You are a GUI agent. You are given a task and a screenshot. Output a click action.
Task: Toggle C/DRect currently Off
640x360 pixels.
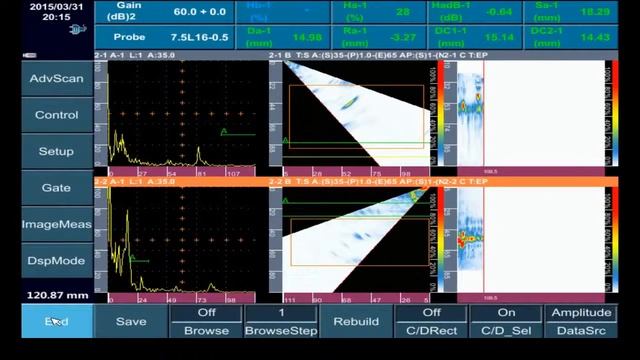[431, 321]
